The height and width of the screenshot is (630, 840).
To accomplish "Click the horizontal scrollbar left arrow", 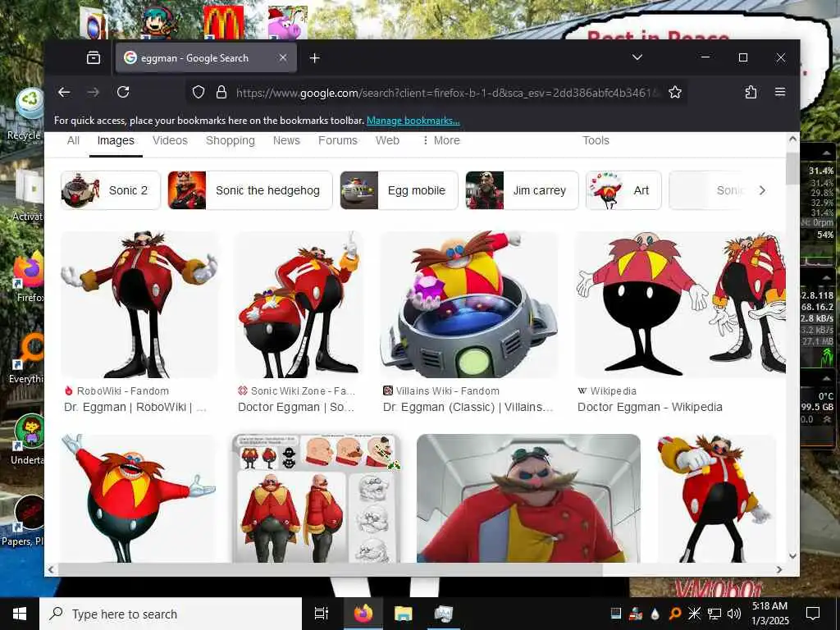I will (51, 569).
